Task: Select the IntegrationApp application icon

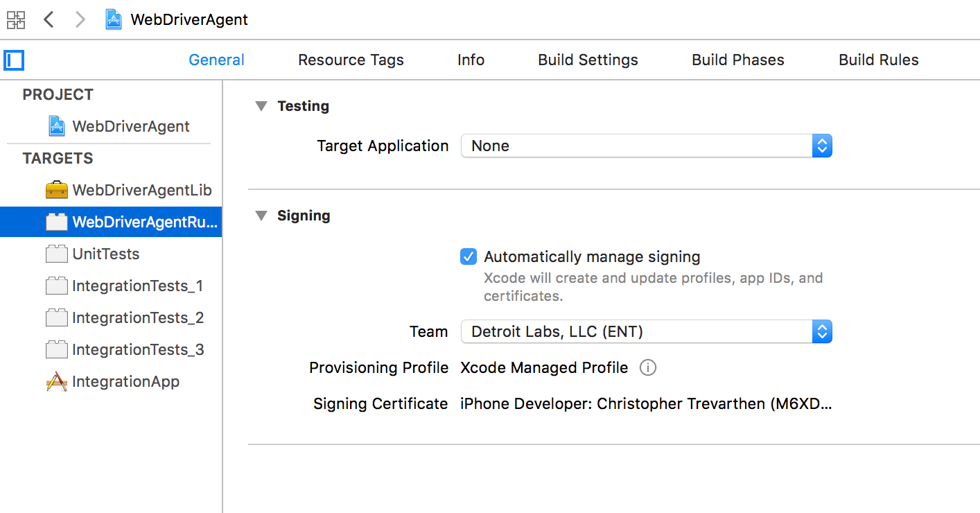Action: point(57,381)
